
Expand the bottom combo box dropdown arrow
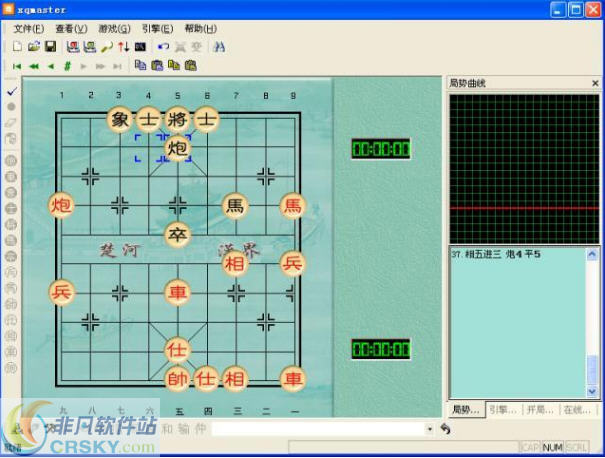pyautogui.click(x=429, y=429)
